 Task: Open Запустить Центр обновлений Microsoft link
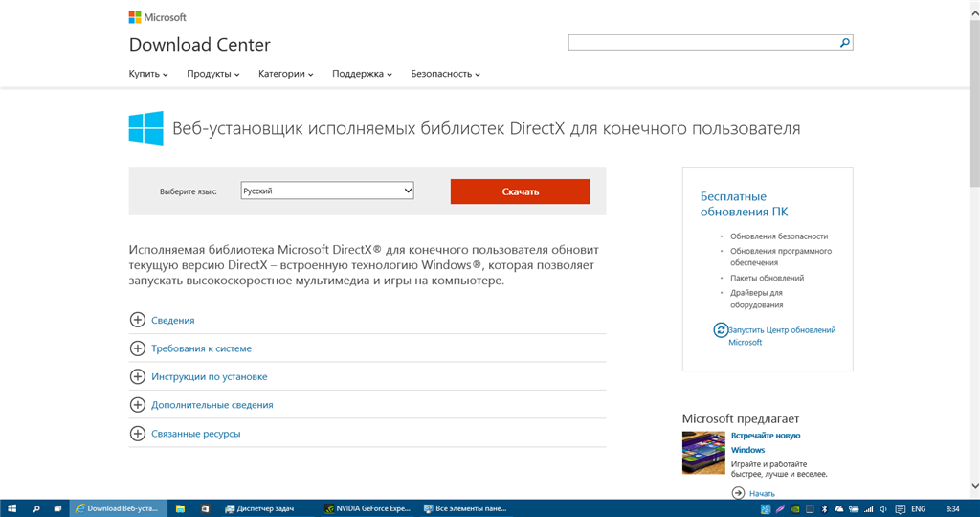pyautogui.click(x=781, y=336)
